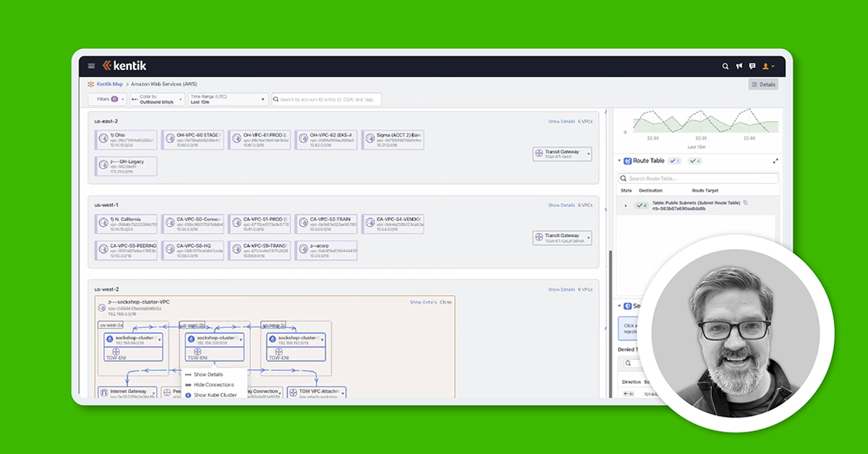Go to Kentik Map breadcrumb
Screen dimensions: 868x454
tap(111, 84)
